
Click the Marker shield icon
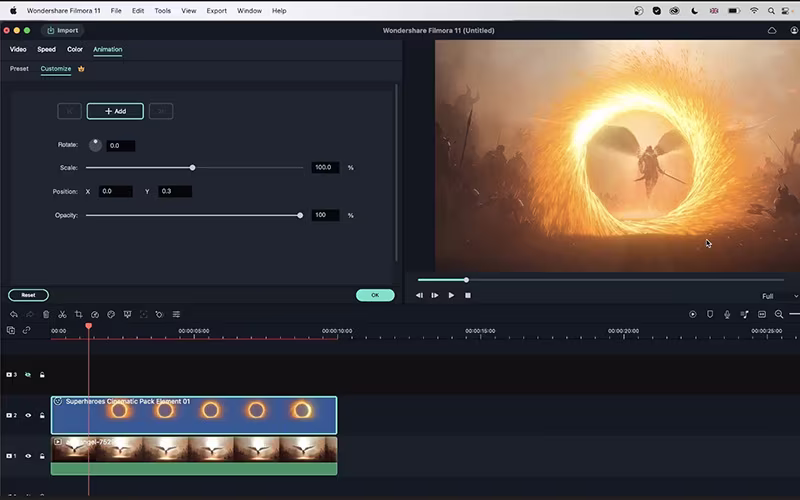tap(710, 314)
